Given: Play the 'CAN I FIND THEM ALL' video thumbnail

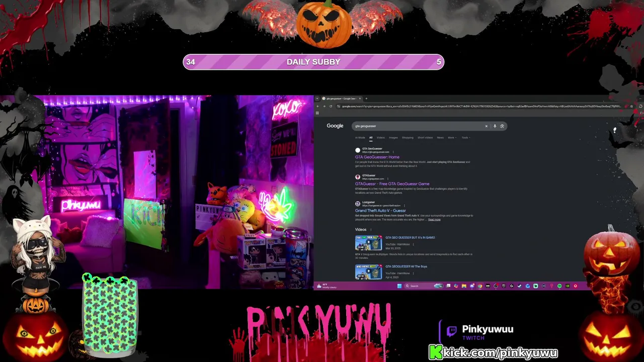Looking at the screenshot, I should click(368, 243).
